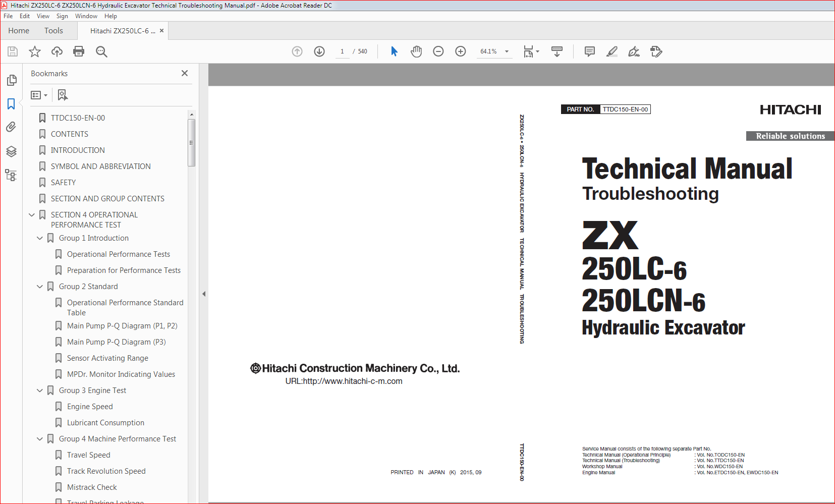
Task: Open the Edit menu
Action: pyautogui.click(x=25, y=16)
